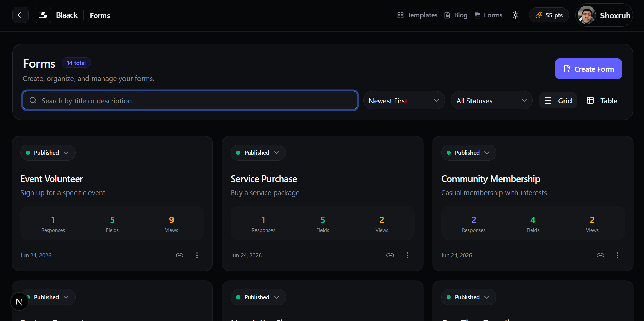Open the Blaack logo home icon

coord(43,15)
